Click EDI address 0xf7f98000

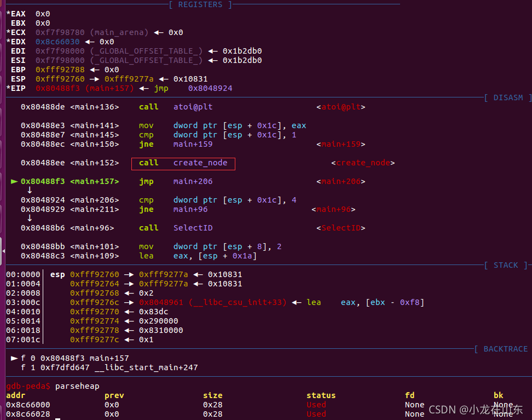[x=60, y=51]
